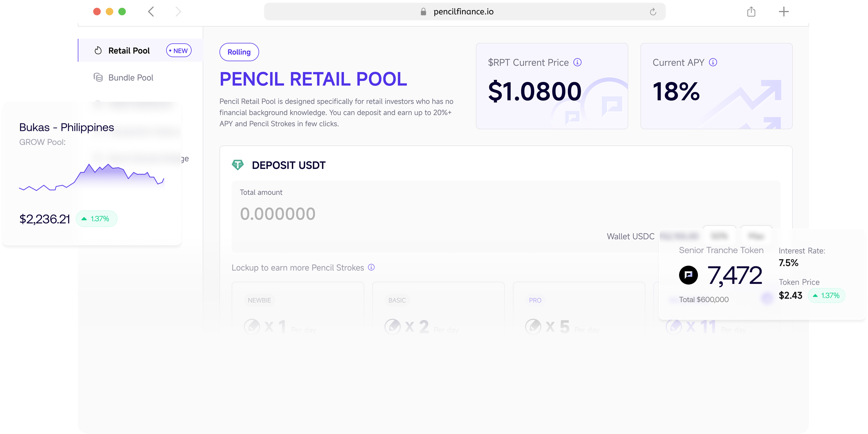868x434 pixels.
Task: Click info icon beside Lockup to earn more Pencil Strokes
Action: pos(371,268)
